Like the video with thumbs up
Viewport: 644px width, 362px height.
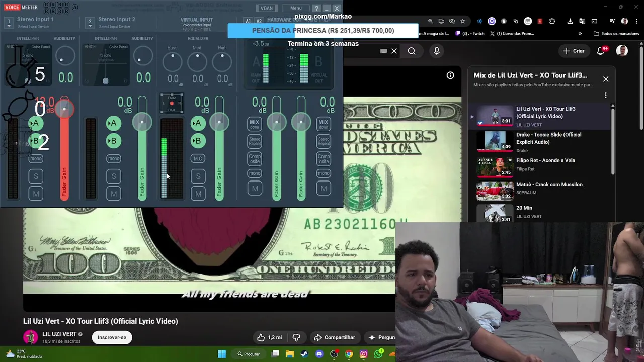coord(271,338)
